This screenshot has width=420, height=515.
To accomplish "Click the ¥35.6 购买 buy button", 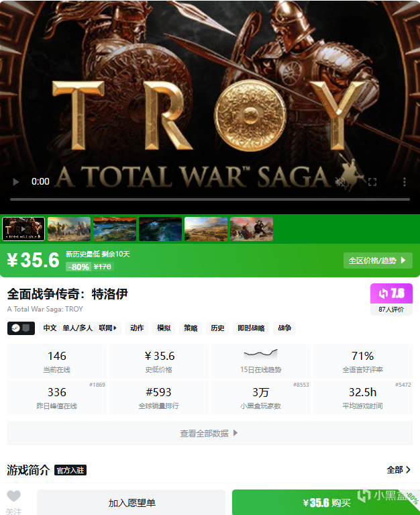I will (x=326, y=502).
